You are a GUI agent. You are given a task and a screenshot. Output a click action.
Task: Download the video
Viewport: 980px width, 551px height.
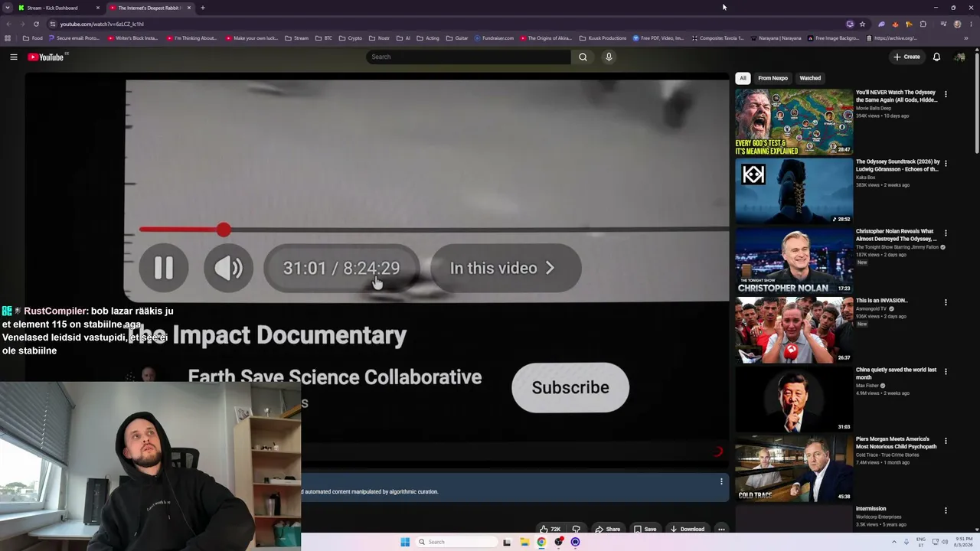[687, 529]
